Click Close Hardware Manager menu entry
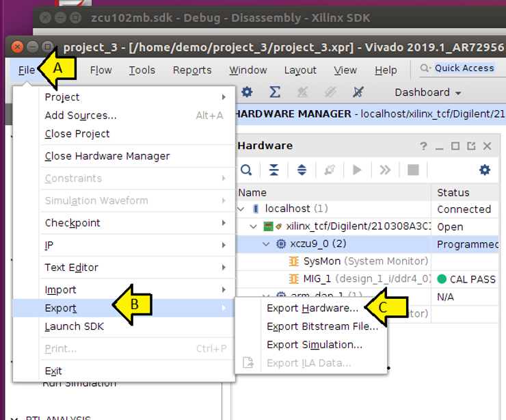The height and width of the screenshot is (420, 506). (107, 156)
